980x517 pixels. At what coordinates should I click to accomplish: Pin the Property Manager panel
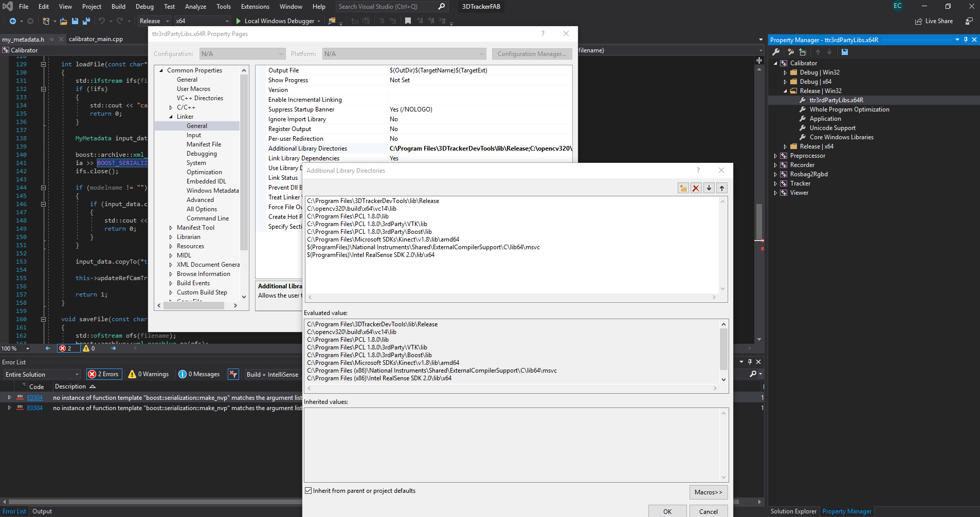pos(966,40)
